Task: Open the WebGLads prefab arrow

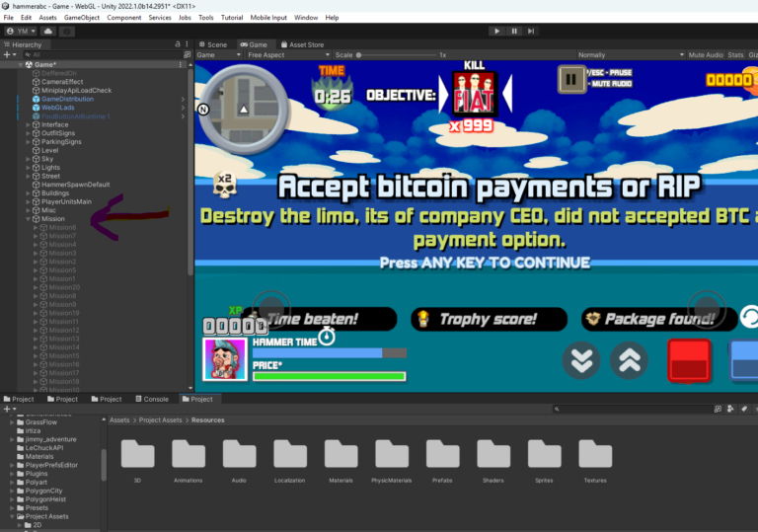Action: [x=183, y=108]
